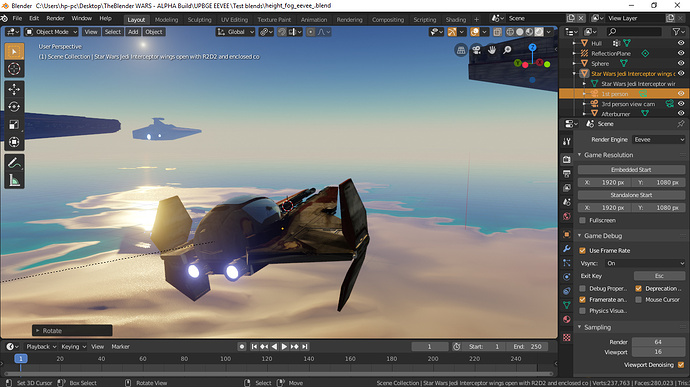
Task: Select the Annotate tool
Action: (14, 163)
